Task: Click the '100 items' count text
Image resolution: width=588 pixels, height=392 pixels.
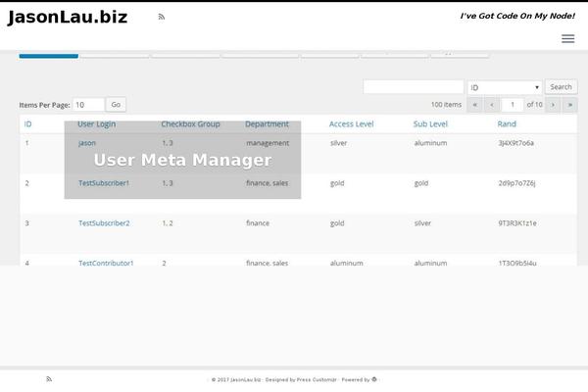Action: [446, 105]
